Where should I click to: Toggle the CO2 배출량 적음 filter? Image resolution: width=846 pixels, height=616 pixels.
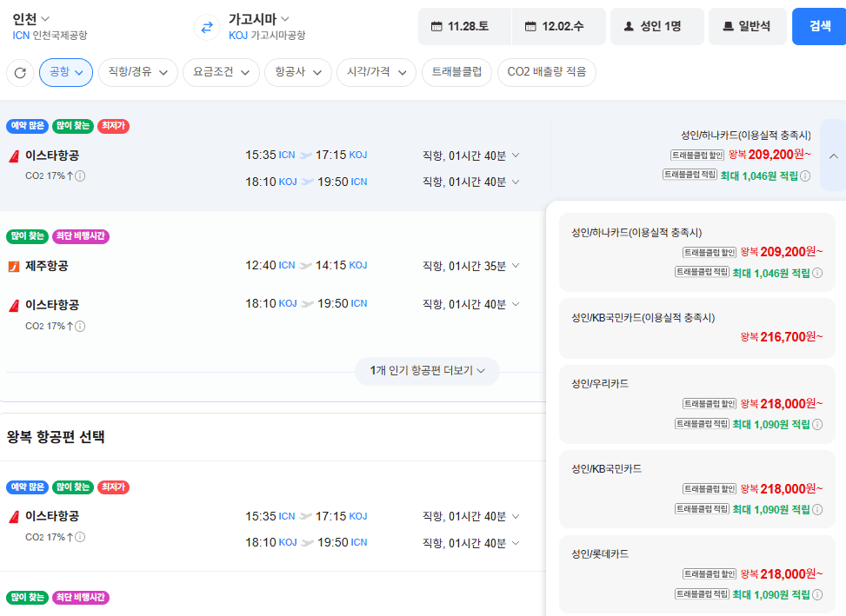click(547, 72)
